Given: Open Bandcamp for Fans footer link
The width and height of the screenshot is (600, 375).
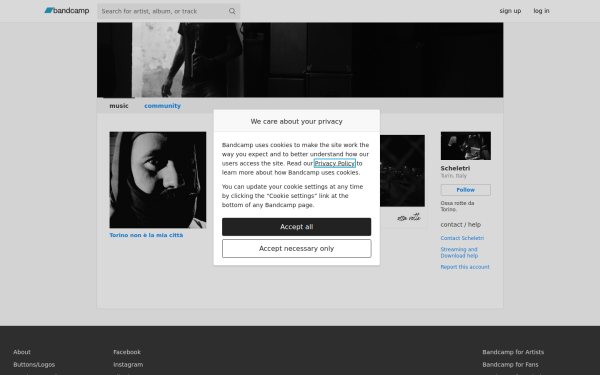Looking at the screenshot, I should 510,365.
